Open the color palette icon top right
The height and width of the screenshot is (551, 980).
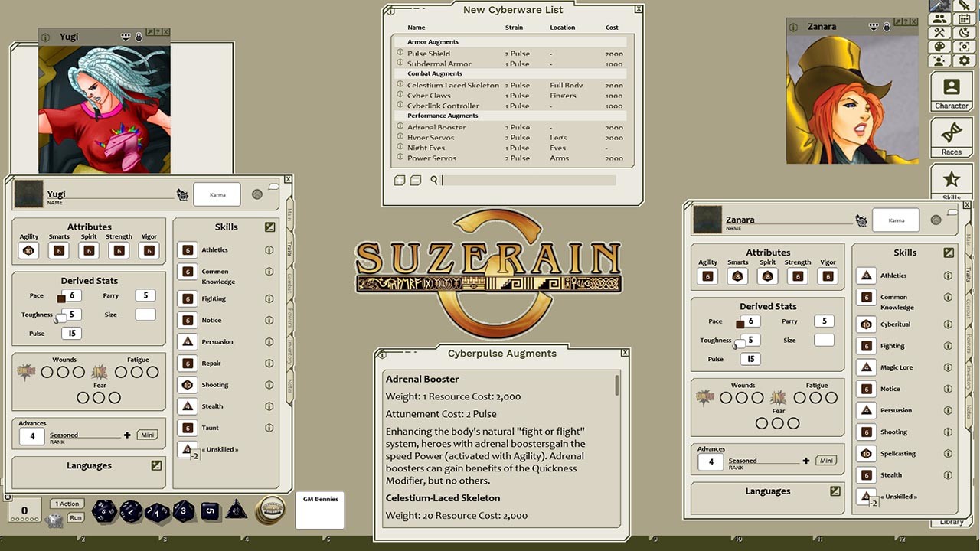point(940,47)
